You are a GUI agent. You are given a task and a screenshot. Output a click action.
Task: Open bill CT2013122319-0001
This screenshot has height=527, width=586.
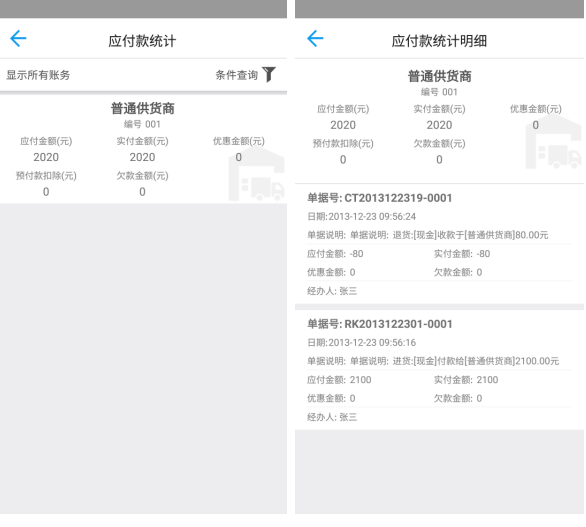tap(440, 244)
